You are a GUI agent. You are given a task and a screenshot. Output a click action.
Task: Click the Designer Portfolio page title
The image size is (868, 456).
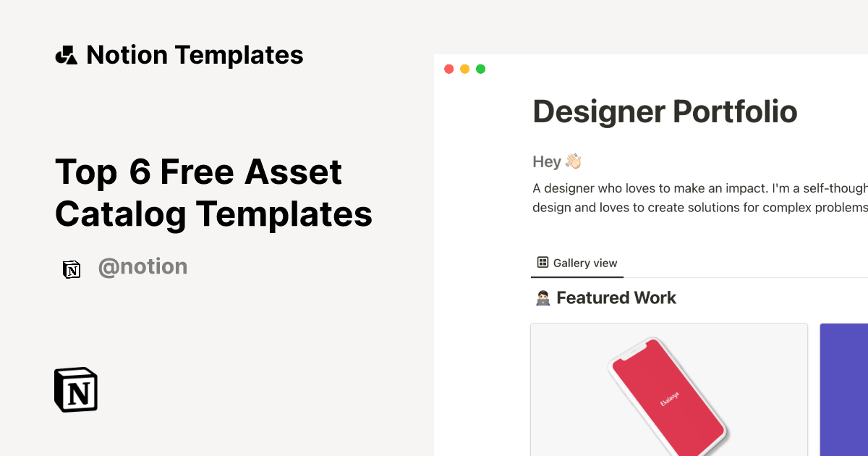(x=665, y=111)
